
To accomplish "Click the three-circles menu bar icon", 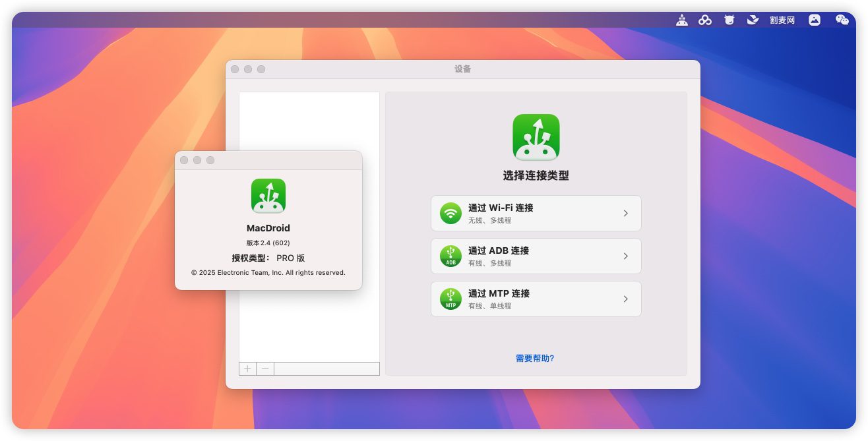I will [x=705, y=20].
